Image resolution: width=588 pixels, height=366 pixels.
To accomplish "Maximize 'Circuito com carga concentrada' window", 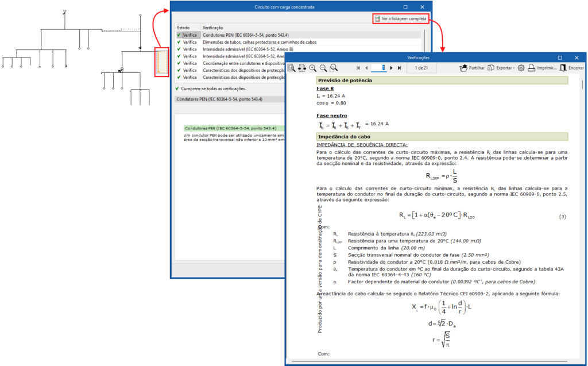I will (405, 7).
